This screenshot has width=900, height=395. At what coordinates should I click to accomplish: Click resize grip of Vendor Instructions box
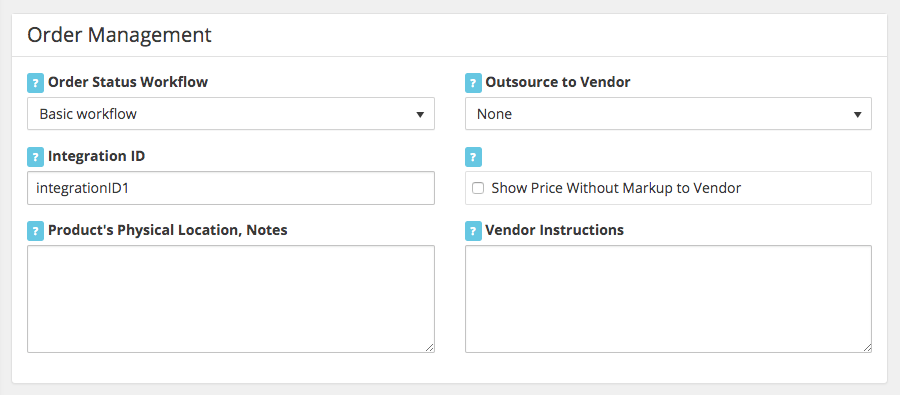point(867,347)
